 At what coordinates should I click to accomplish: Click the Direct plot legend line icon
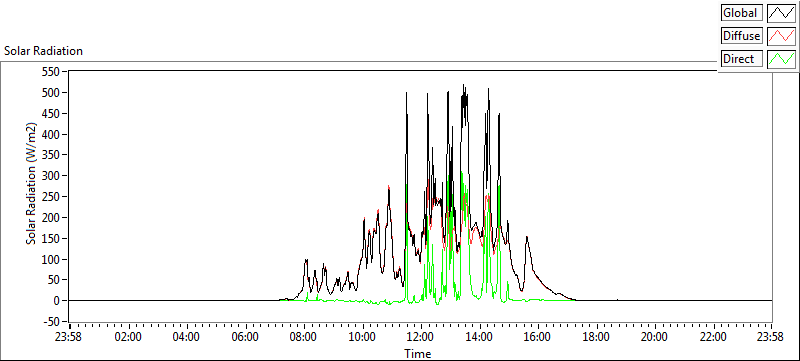pyautogui.click(x=782, y=59)
